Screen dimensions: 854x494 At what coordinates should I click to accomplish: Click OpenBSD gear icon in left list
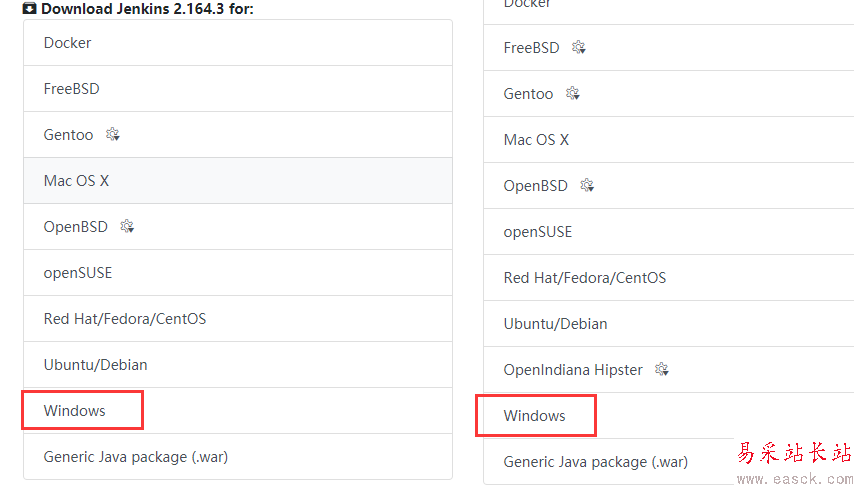127,227
